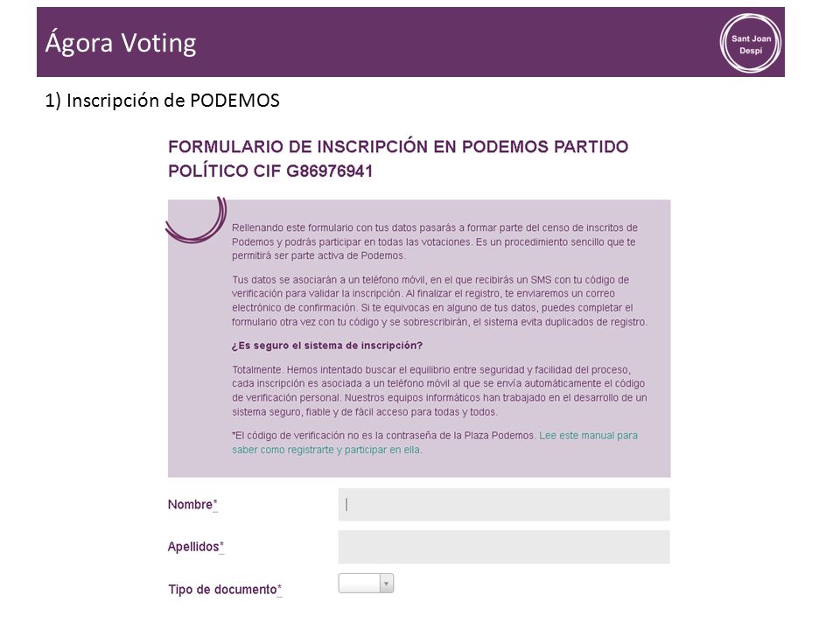Open the 'Lee este manual para' link
The width and height of the screenshot is (840, 630).
pyautogui.click(x=588, y=436)
